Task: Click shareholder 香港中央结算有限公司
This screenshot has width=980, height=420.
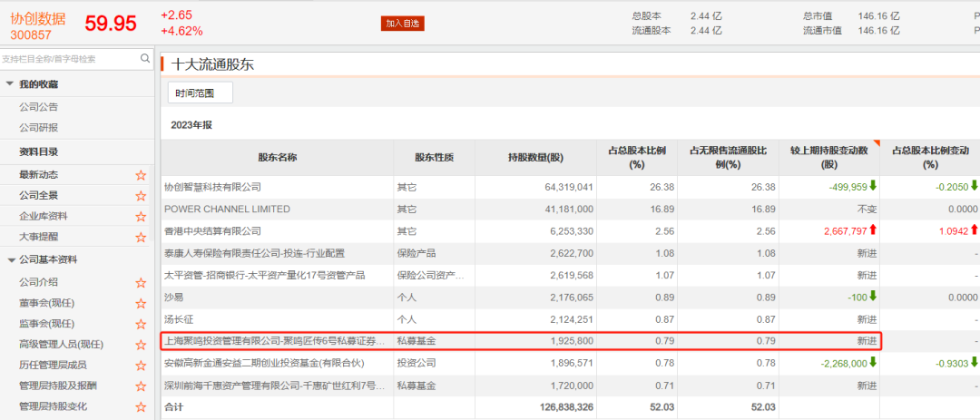Action: pos(212,230)
